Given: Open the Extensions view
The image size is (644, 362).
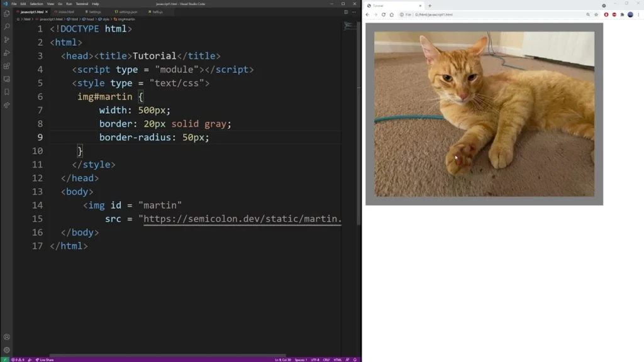Looking at the screenshot, I should coord(7,66).
